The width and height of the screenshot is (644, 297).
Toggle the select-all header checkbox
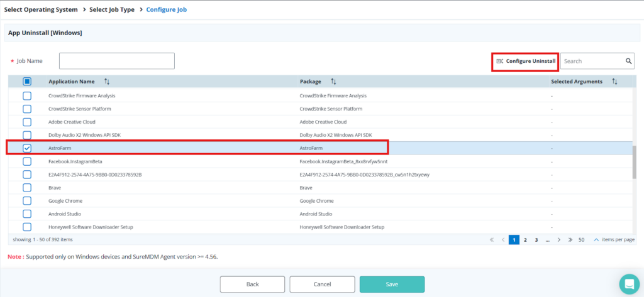click(x=27, y=82)
